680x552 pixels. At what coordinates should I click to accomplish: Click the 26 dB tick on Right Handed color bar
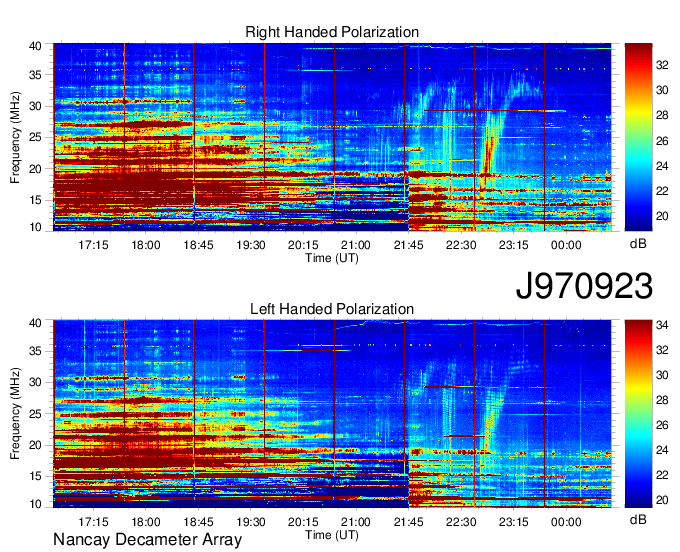pos(662,141)
